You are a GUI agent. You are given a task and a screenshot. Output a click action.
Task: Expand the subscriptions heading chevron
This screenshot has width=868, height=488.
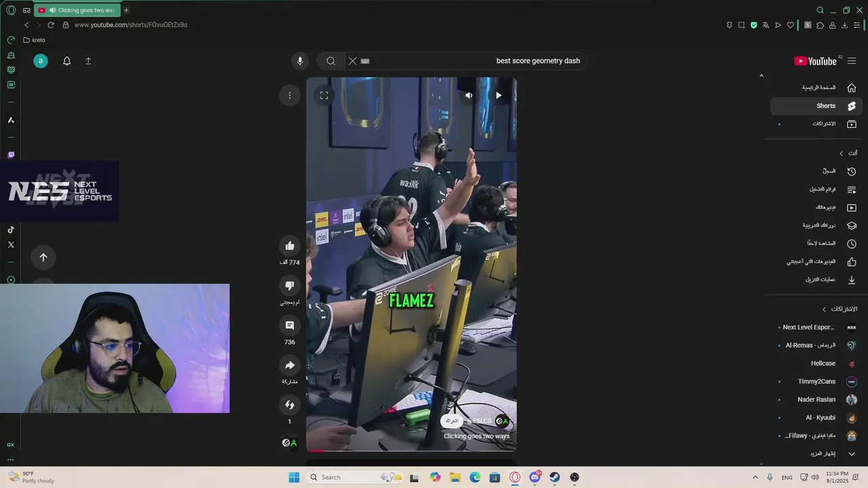tap(825, 309)
